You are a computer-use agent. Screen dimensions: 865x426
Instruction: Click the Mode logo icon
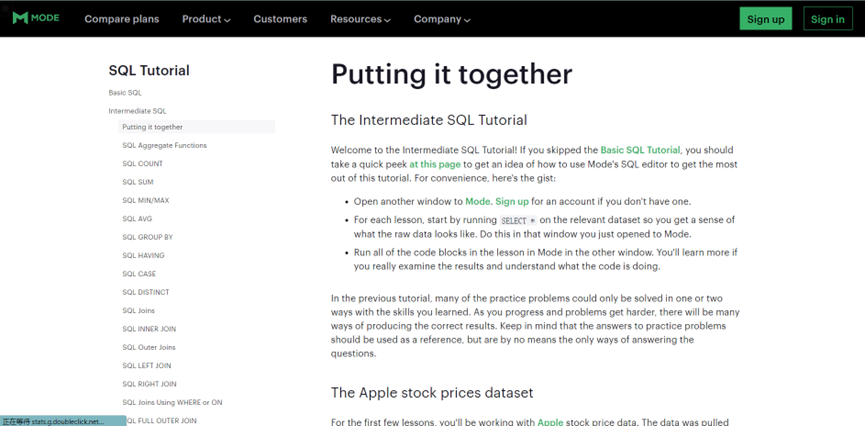20,18
